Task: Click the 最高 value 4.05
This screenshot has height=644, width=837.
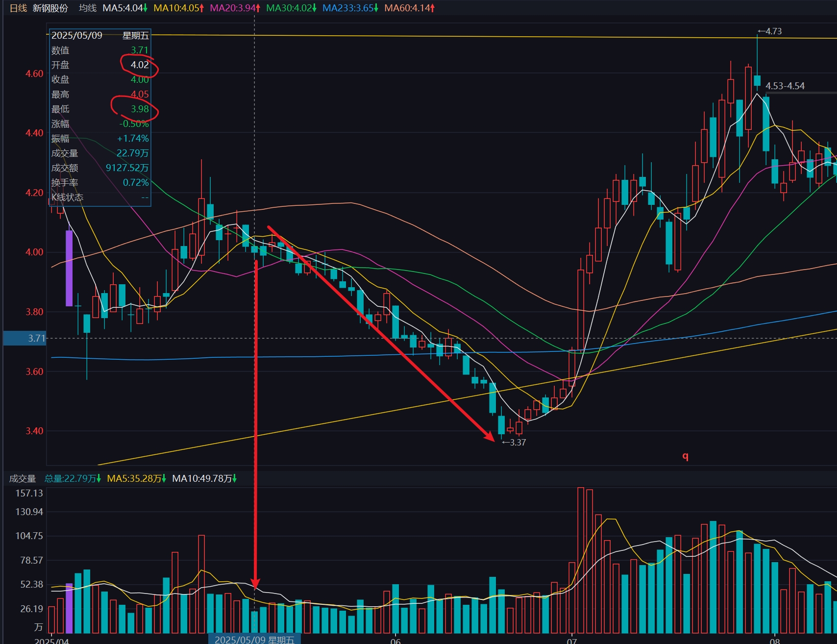Action: pos(140,94)
